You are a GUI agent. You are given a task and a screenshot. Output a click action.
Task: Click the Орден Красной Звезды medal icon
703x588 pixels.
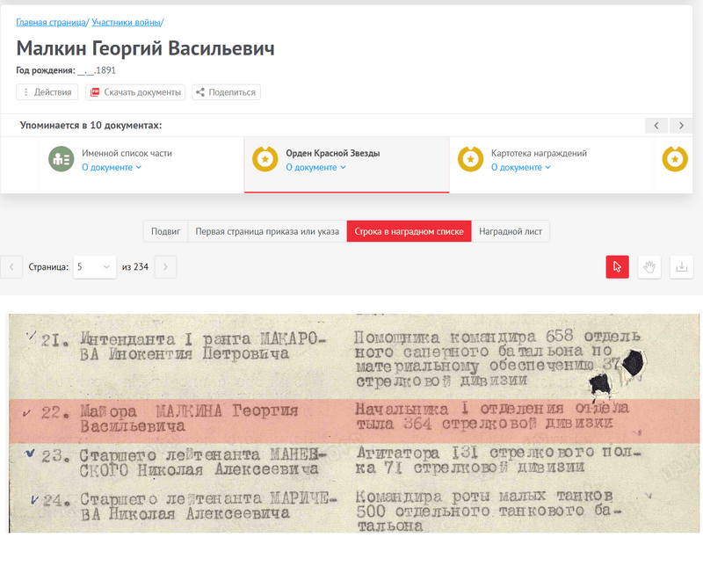click(x=265, y=159)
